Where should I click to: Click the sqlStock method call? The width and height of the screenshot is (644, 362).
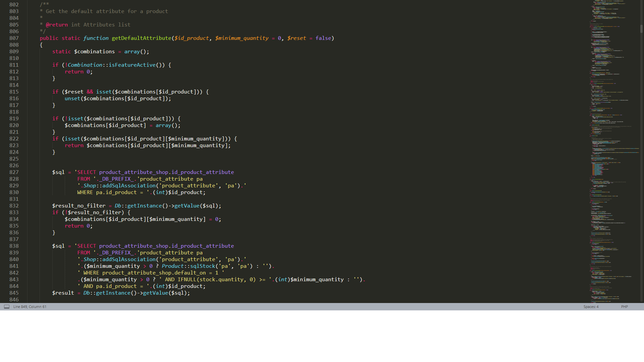pos(203,266)
